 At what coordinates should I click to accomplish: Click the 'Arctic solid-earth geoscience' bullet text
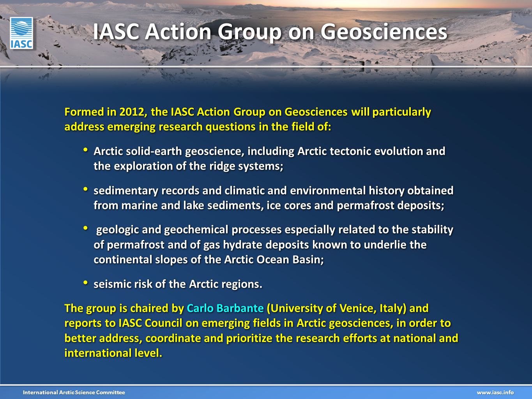269,159
